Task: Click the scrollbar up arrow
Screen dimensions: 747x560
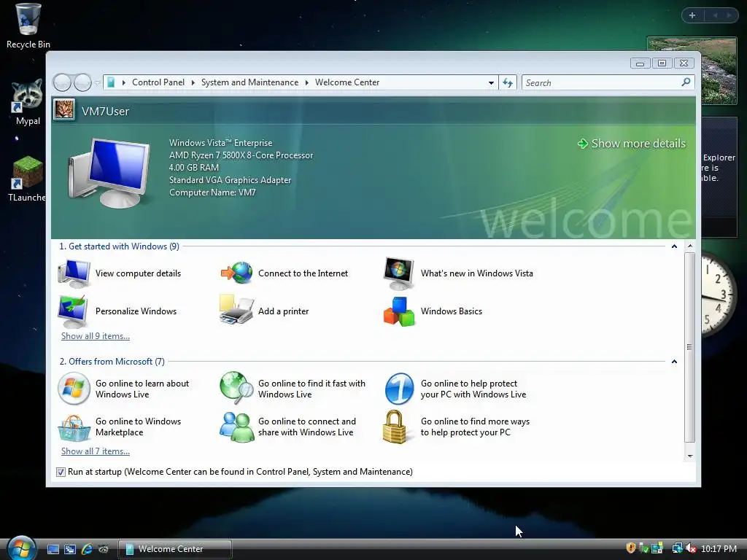Action: coord(690,246)
